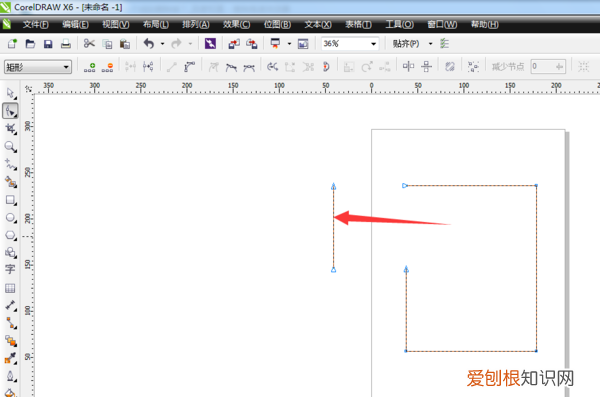Create a new document
The width and height of the screenshot is (600, 397).
click(x=12, y=44)
